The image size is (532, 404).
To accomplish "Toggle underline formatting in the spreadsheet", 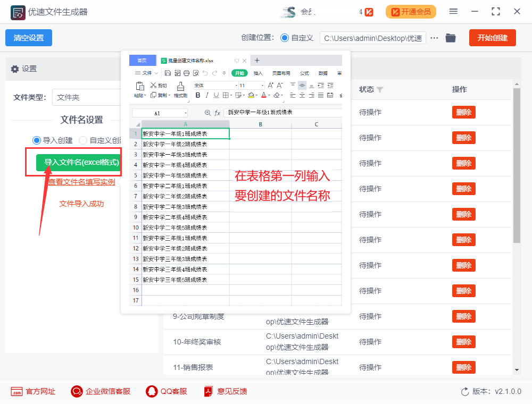I will tap(216, 95).
